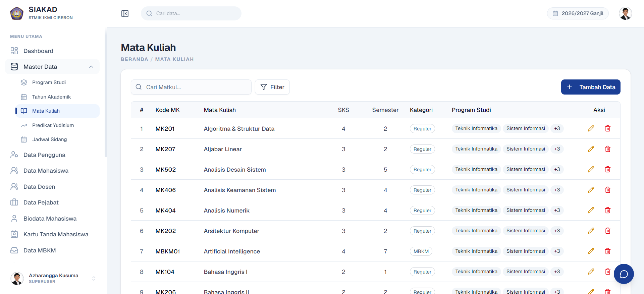The width and height of the screenshot is (644, 294).
Task: Expand the Azharangga Kusuma account switcher
Action: pyautogui.click(x=94, y=279)
